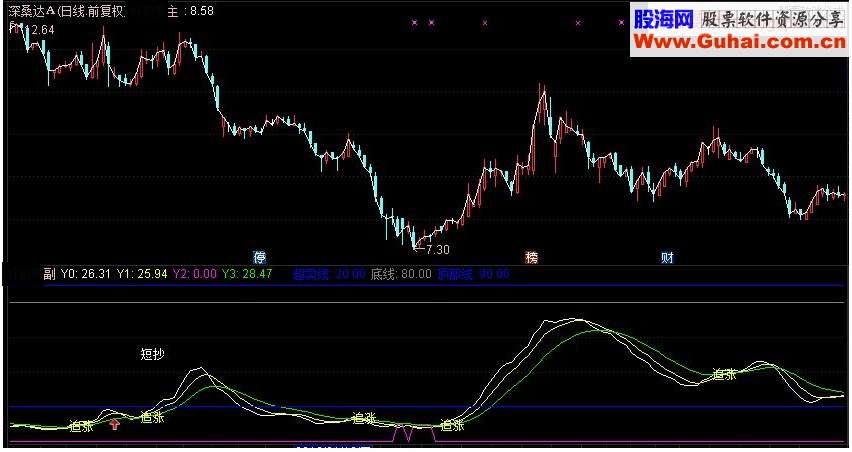Click the 主: 8.58 value label

click(x=191, y=11)
